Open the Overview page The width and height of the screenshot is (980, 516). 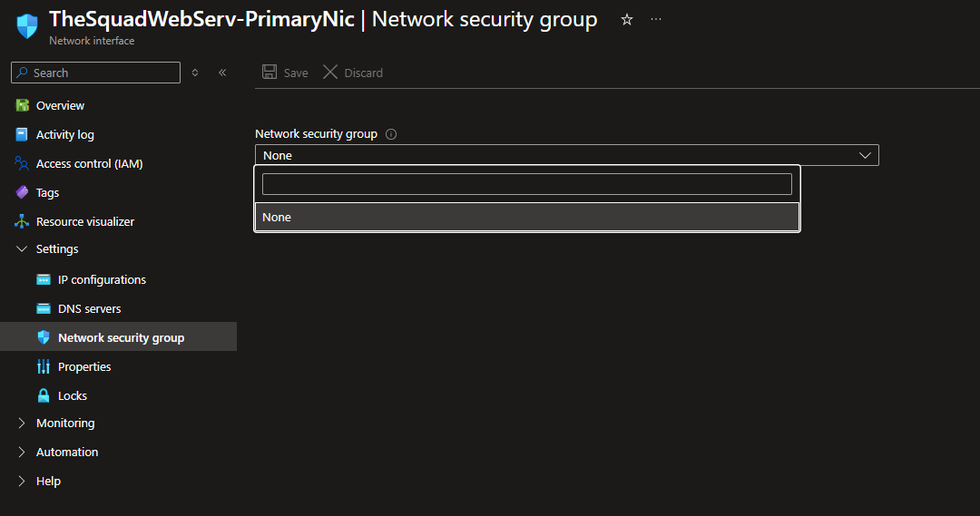click(60, 105)
